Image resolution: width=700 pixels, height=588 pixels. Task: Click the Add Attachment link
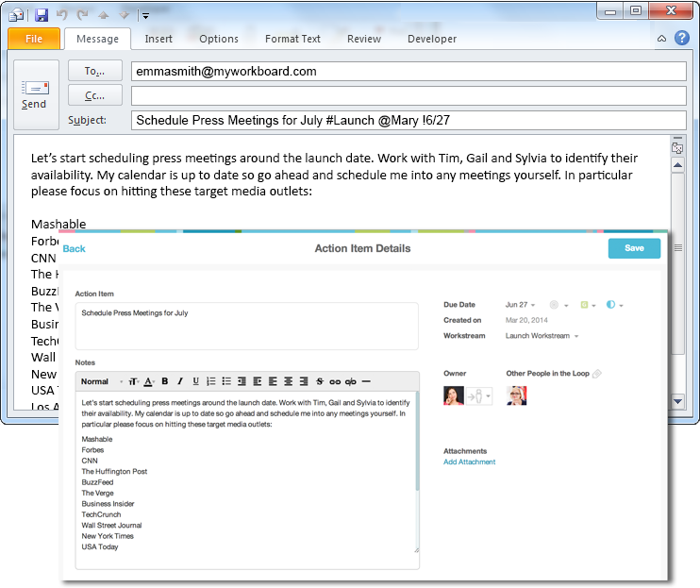click(469, 462)
